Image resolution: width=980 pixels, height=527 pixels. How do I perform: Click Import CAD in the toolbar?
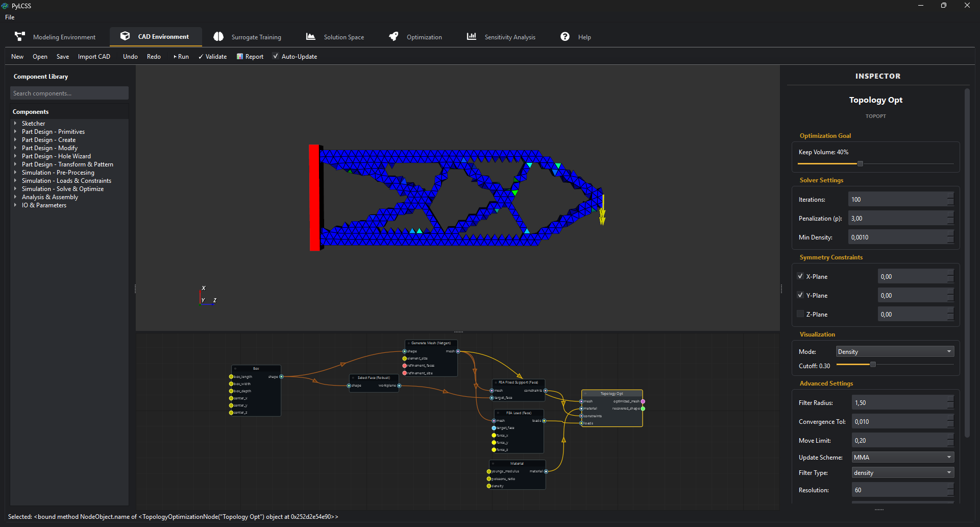tap(94, 57)
